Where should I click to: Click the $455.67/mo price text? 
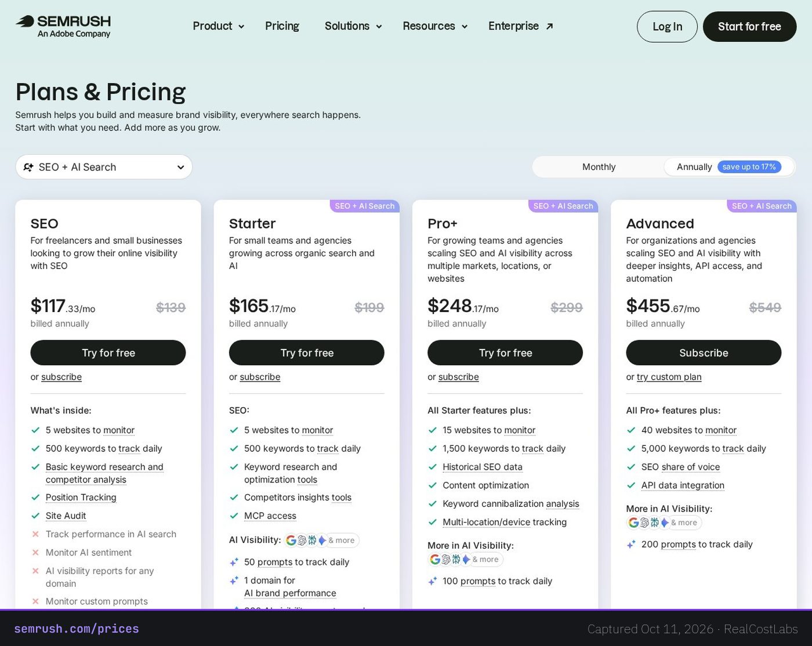[x=663, y=306]
